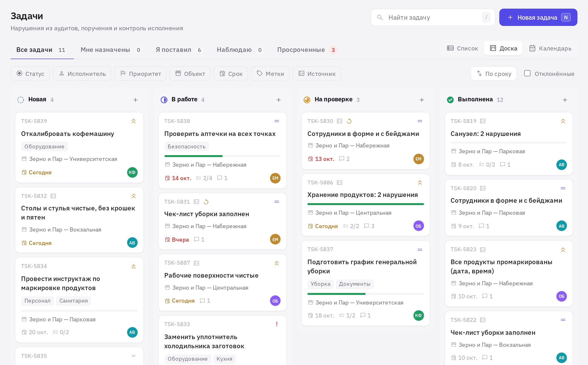Click ЕМ avatar on TSK-5830 card

418,159
